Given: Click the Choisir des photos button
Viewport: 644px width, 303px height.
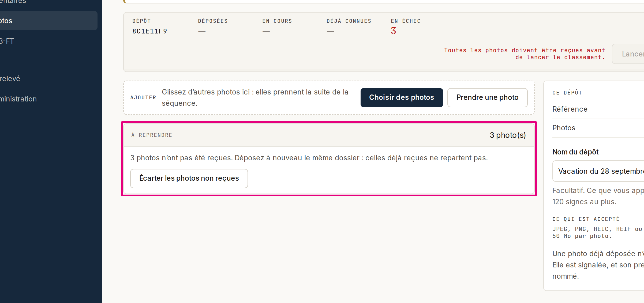Looking at the screenshot, I should click(x=402, y=97).
